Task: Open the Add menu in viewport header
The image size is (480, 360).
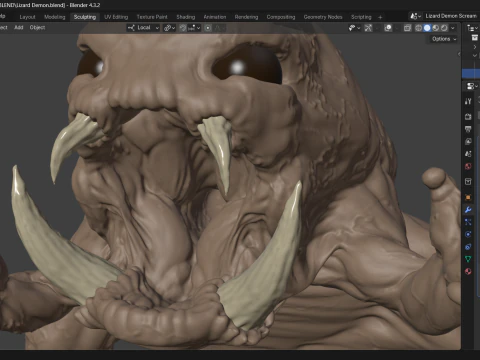Action: (x=19, y=28)
